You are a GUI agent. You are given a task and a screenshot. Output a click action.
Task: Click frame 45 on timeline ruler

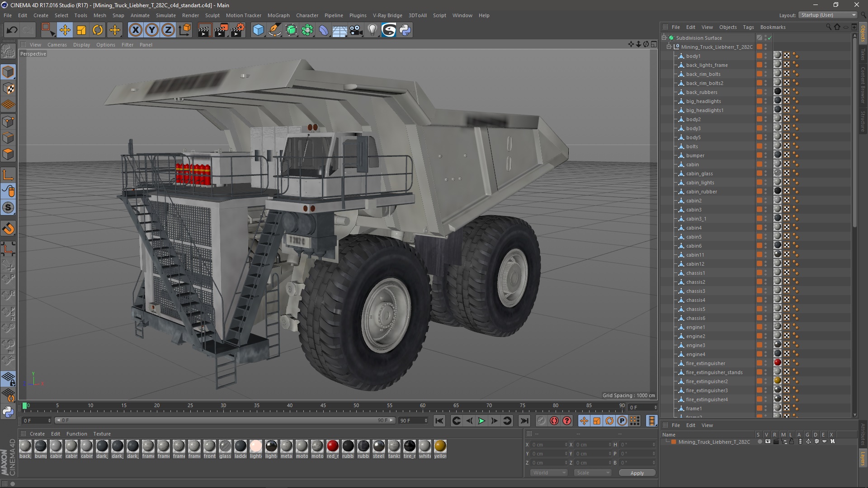(x=323, y=406)
